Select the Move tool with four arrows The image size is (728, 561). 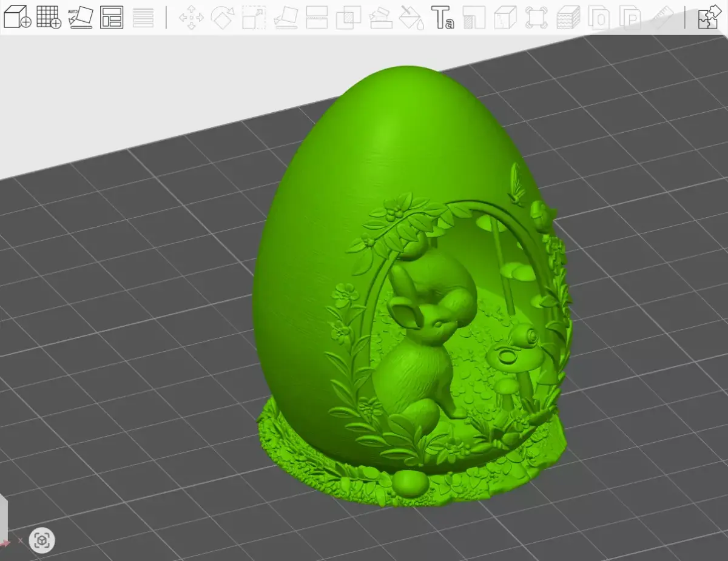click(191, 18)
